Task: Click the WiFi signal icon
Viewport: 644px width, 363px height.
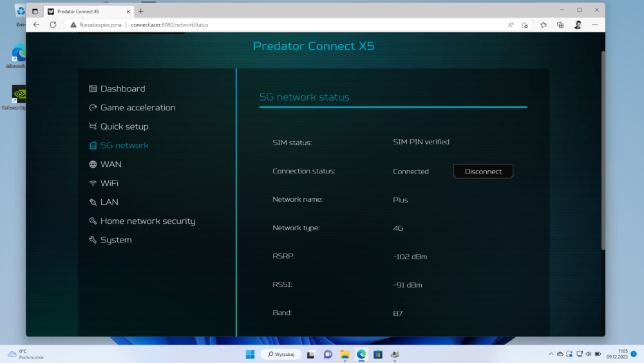Action: pyautogui.click(x=93, y=183)
